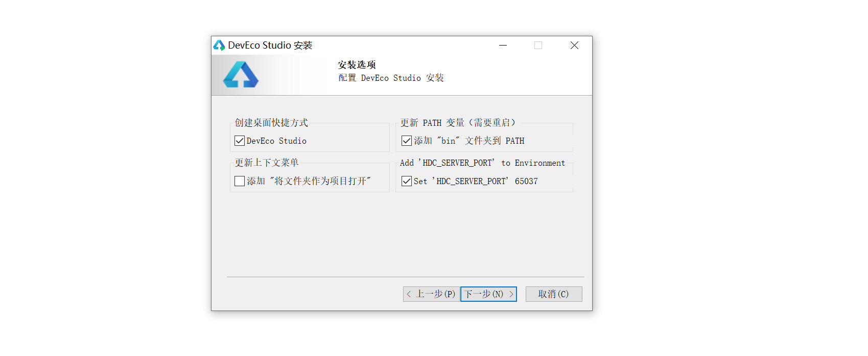Image resolution: width=868 pixels, height=356 pixels.
Task: Click the 下一步(N) next button
Action: (488, 294)
